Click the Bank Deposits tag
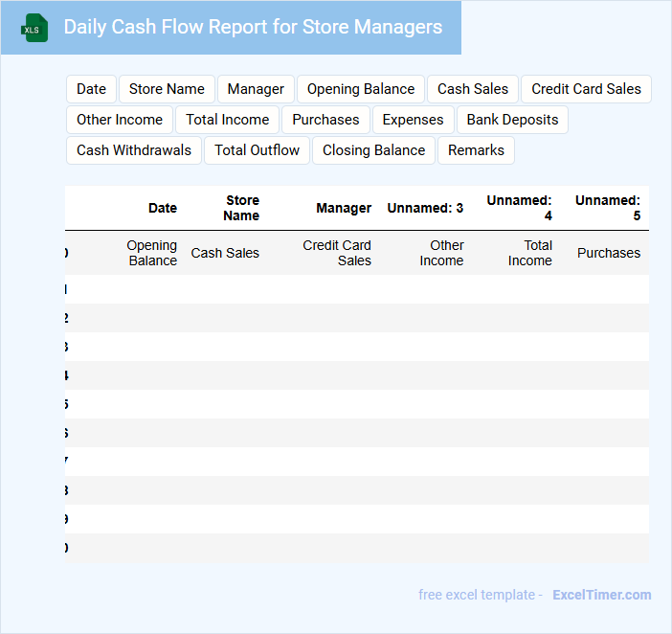The height and width of the screenshot is (634, 672). (512, 120)
